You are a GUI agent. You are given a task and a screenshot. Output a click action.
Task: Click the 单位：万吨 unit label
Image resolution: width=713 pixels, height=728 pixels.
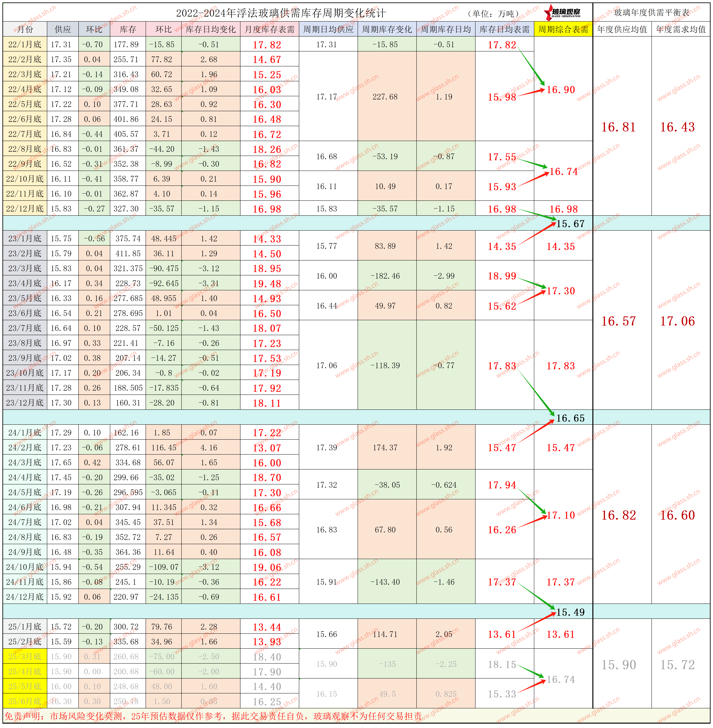tap(493, 13)
